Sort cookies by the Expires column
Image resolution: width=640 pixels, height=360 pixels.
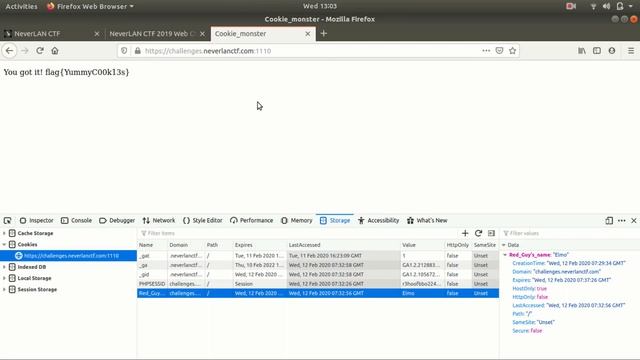pos(260,245)
